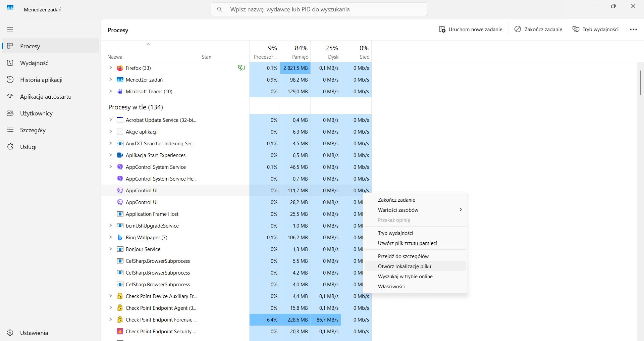Choose Otwórz lokalizację pliku
This screenshot has height=341, width=644.
pos(415,266)
